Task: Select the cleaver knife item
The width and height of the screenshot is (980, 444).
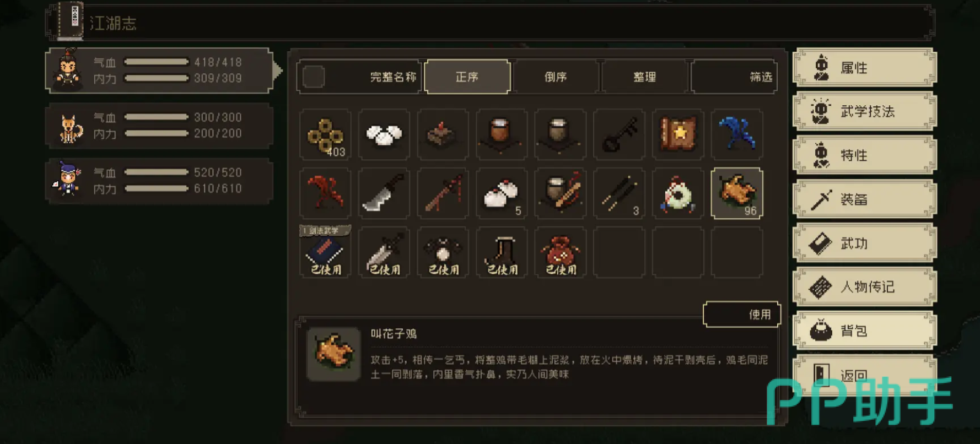Action: pos(384,194)
